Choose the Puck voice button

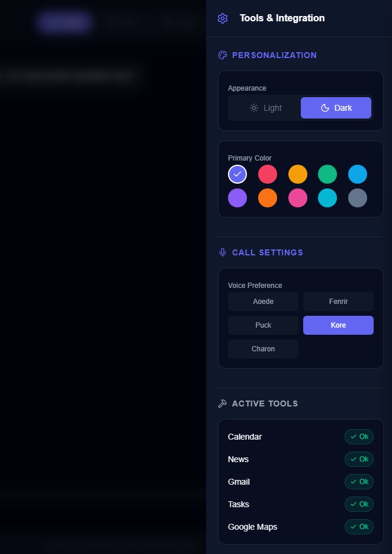click(x=263, y=325)
